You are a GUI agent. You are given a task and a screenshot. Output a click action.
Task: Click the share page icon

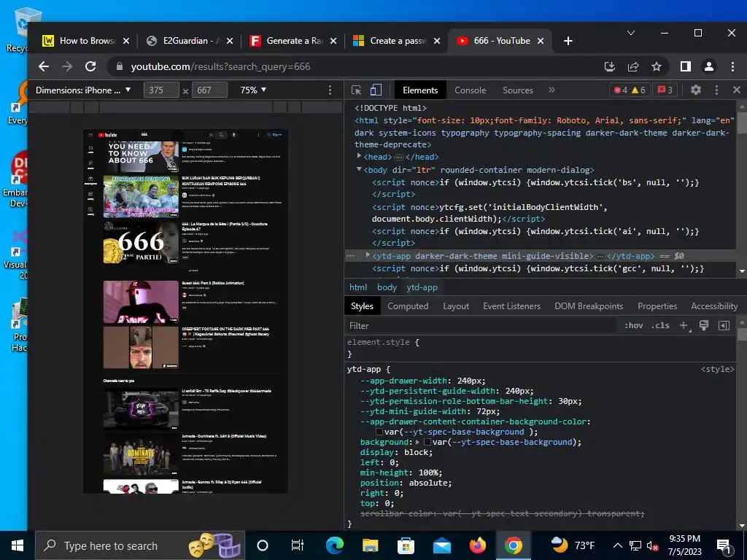tap(633, 66)
